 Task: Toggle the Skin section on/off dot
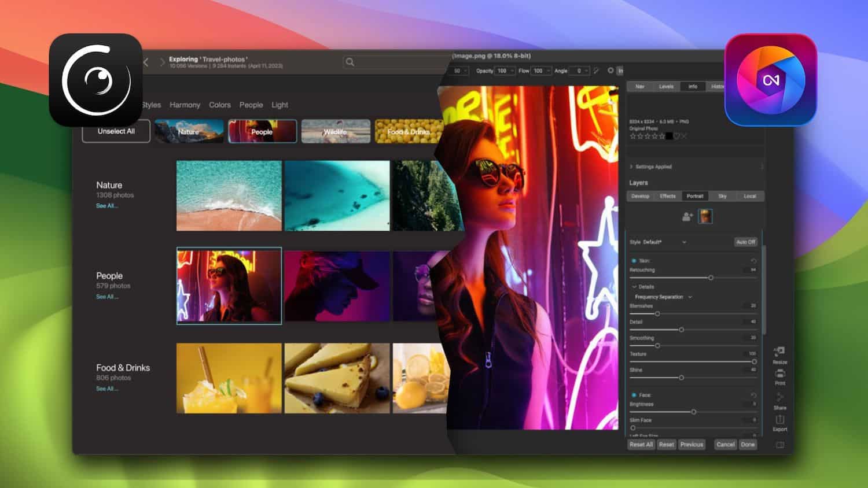coord(634,261)
